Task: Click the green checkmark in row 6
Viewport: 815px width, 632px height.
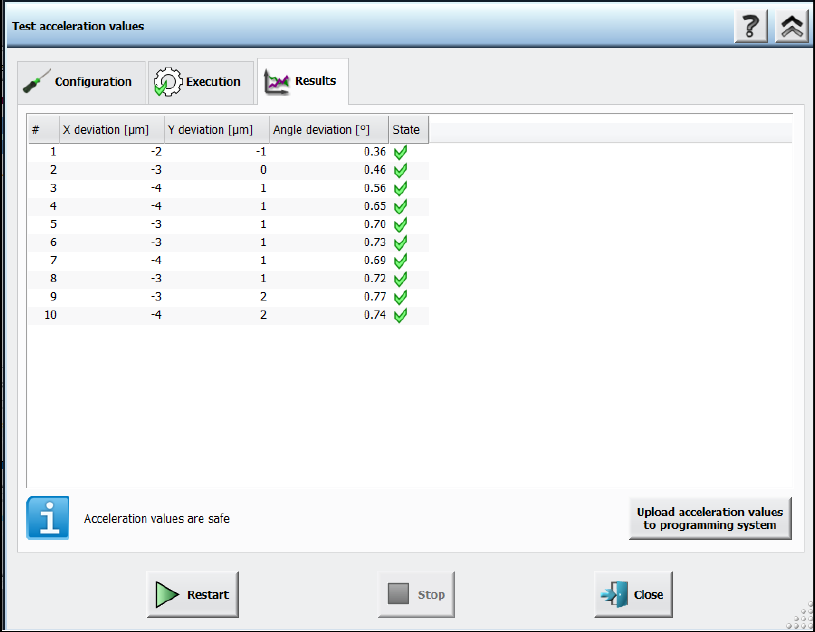Action: [x=400, y=243]
